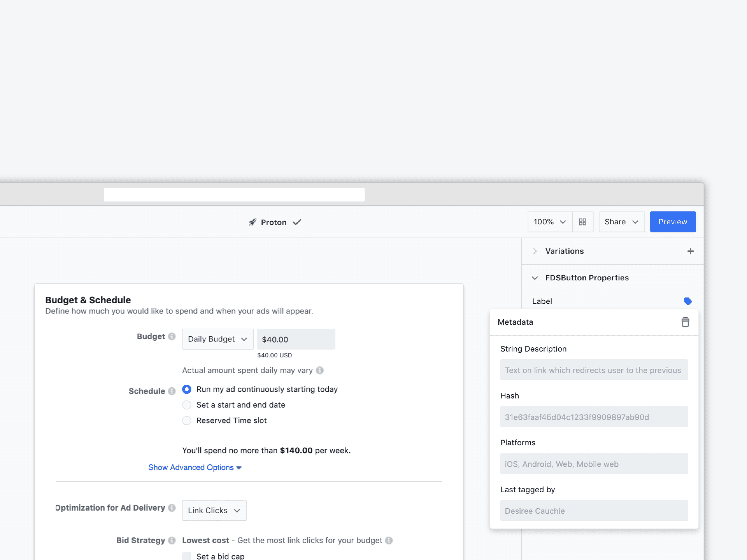This screenshot has width=747, height=560.
Task: Click the Lowest cost bid strategy text
Action: click(206, 540)
